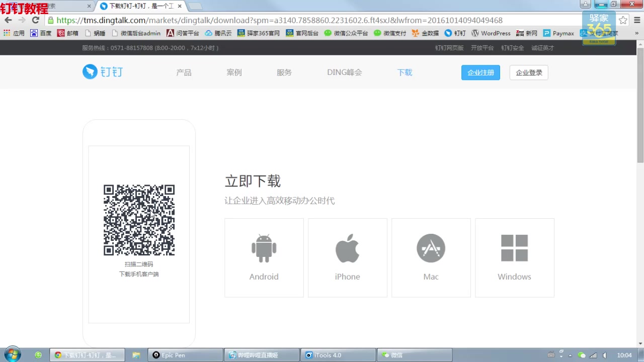Screen dimensions: 644x362
Task: Expand the bookmarks overflow chevron
Action: [636, 33]
